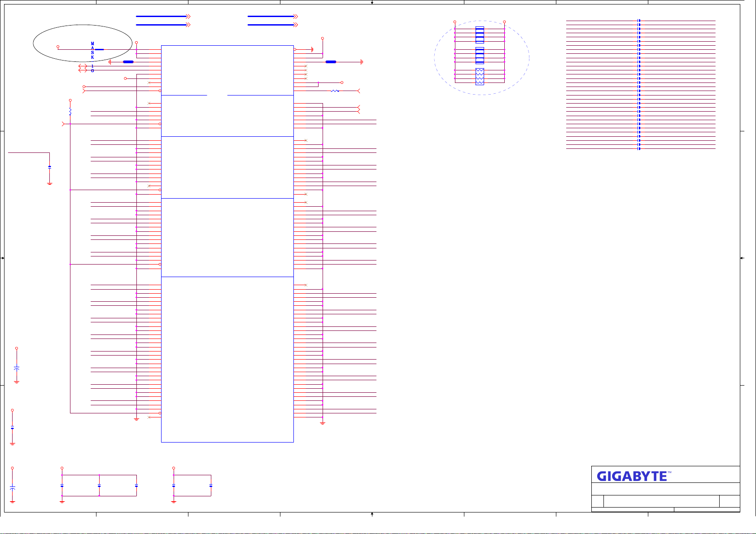Viewport: 756px width, 534px height.
Task: Click the right capacitor in two-capacitor bank
Action: point(211,486)
